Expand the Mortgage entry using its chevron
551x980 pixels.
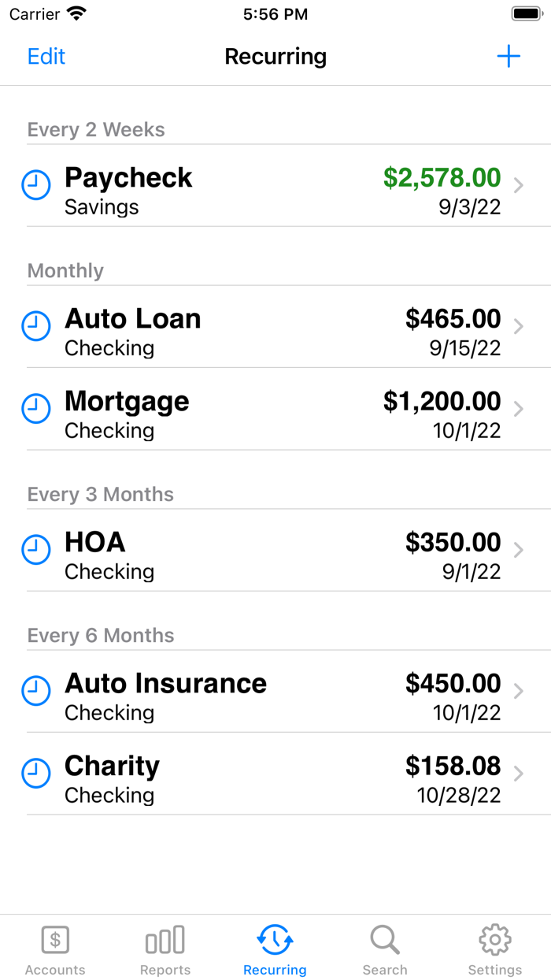[518, 409]
